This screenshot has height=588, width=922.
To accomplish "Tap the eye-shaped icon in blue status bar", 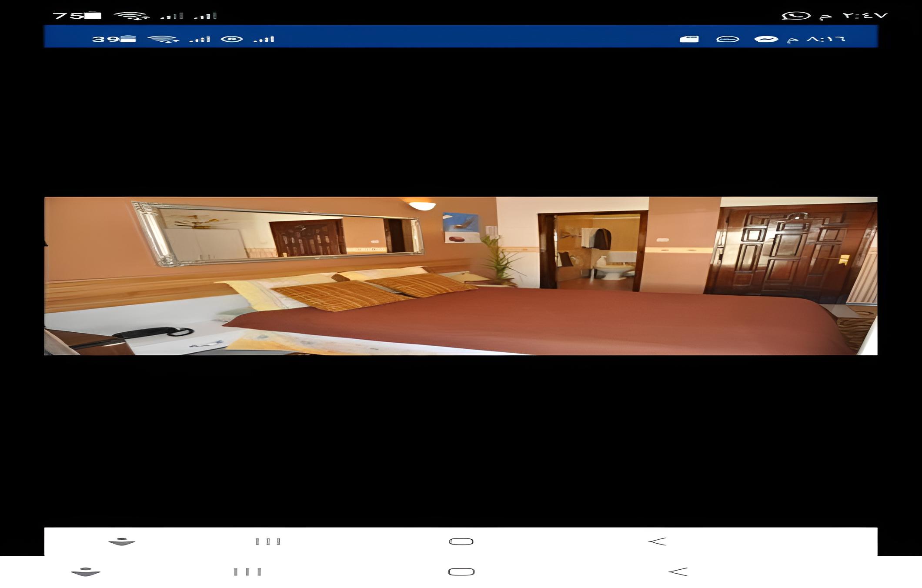I will [231, 39].
